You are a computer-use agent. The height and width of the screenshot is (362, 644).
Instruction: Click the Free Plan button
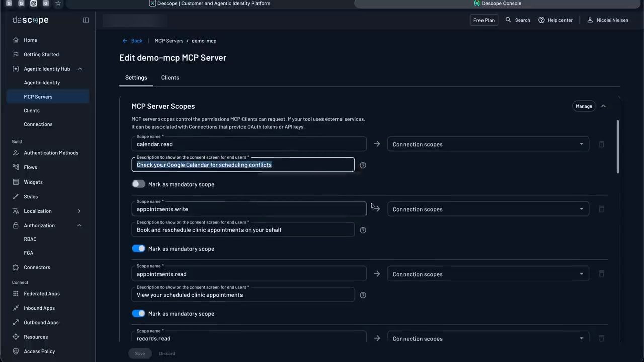[x=484, y=20]
